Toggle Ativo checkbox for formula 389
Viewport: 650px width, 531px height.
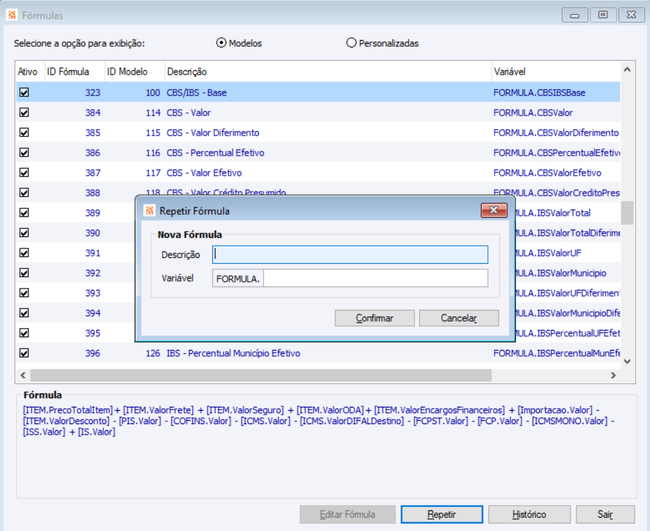[24, 213]
